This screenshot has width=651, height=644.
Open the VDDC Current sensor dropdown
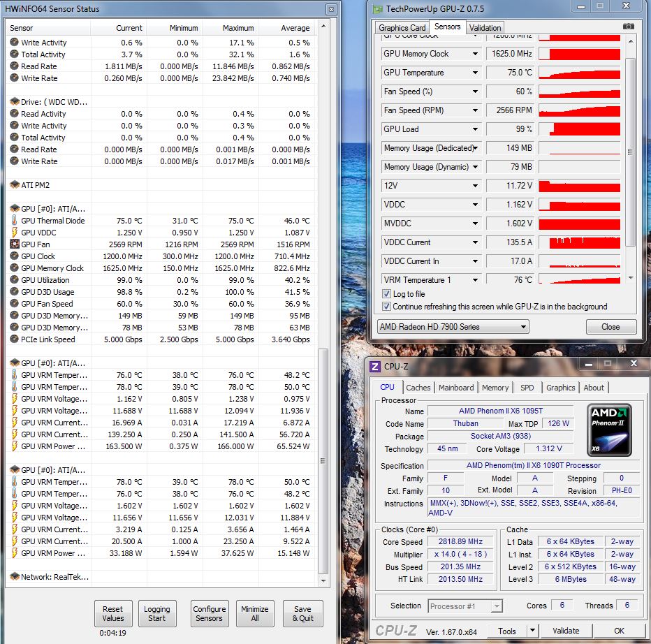click(x=475, y=242)
